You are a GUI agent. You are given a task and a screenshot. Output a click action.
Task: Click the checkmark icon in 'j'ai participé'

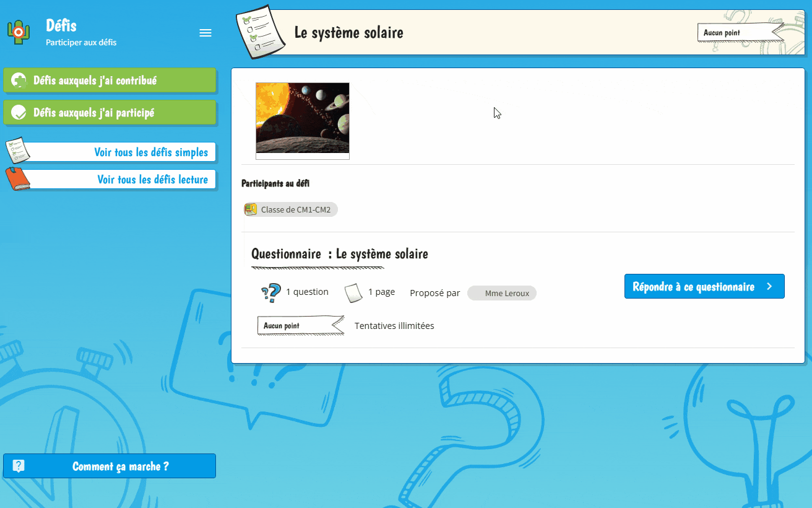click(x=19, y=113)
